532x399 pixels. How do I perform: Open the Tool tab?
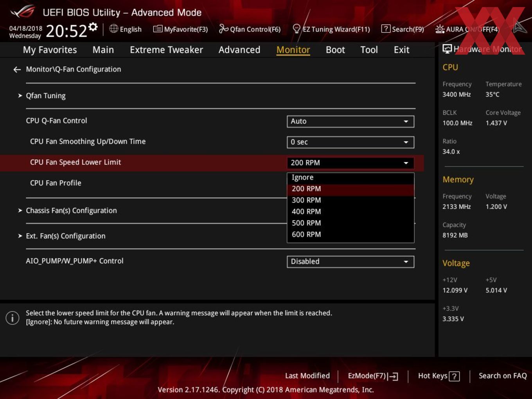369,50
